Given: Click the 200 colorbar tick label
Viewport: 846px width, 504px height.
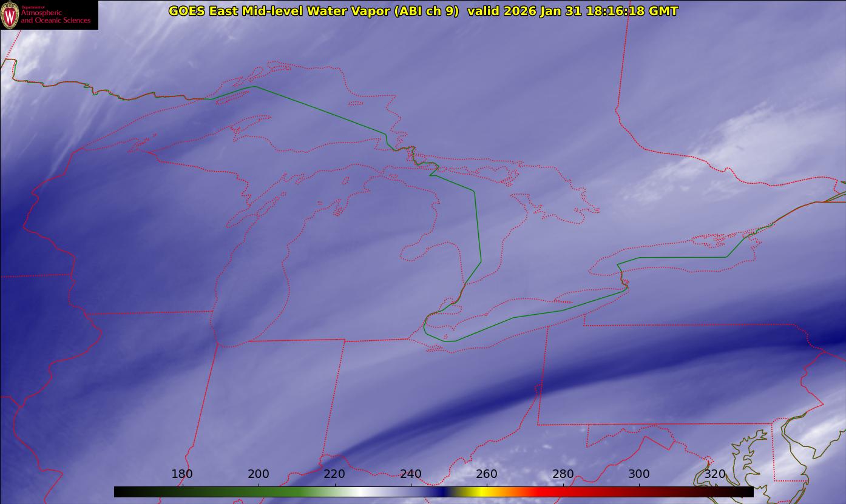Looking at the screenshot, I should coord(259,474).
